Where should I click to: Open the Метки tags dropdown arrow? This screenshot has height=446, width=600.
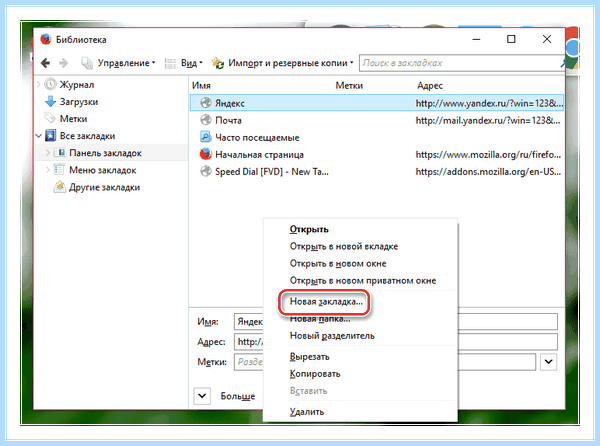click(548, 362)
